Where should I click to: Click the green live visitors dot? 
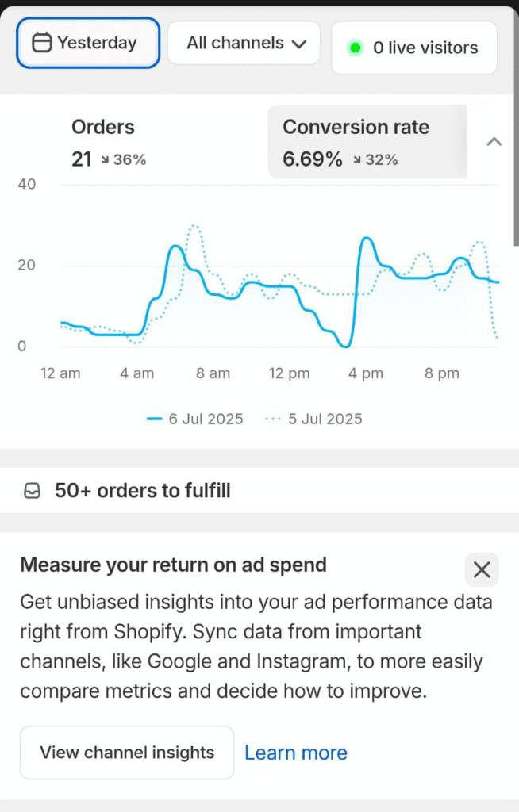[355, 48]
